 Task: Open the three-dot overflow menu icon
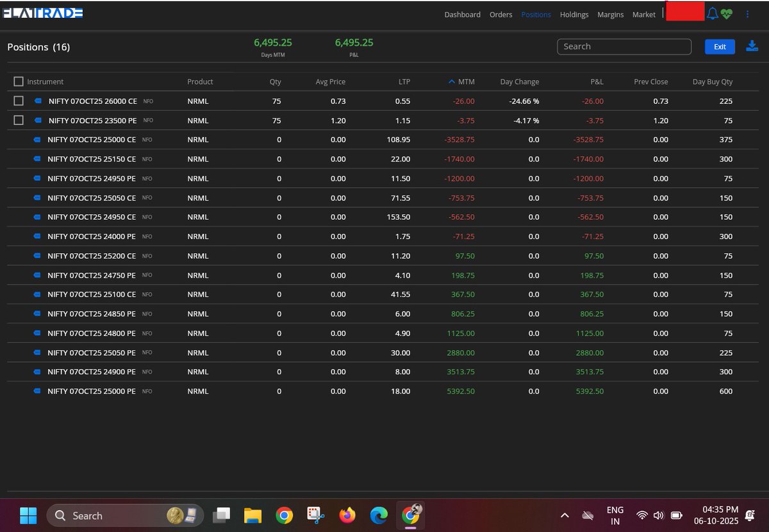click(747, 13)
